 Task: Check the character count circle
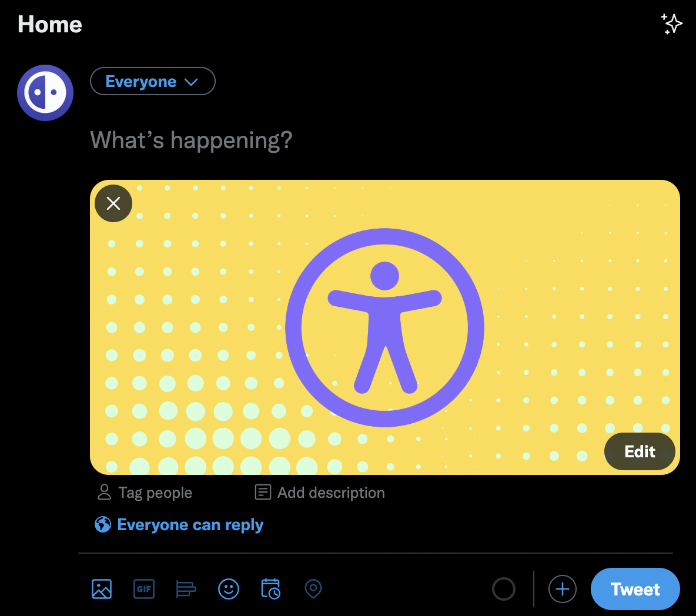click(504, 589)
